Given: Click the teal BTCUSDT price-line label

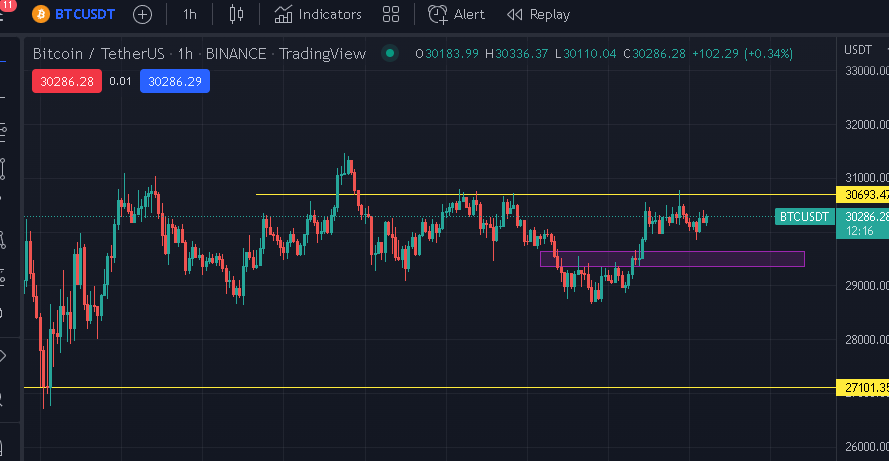Looking at the screenshot, I should coord(805,217).
